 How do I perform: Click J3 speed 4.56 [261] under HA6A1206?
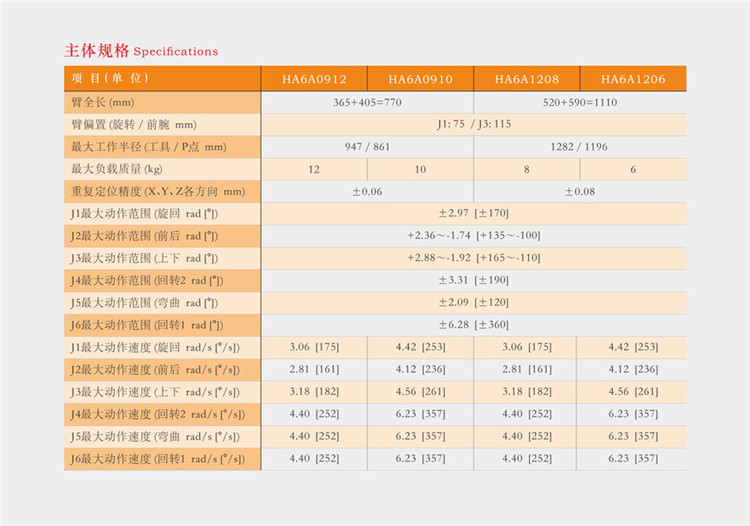[x=633, y=392]
